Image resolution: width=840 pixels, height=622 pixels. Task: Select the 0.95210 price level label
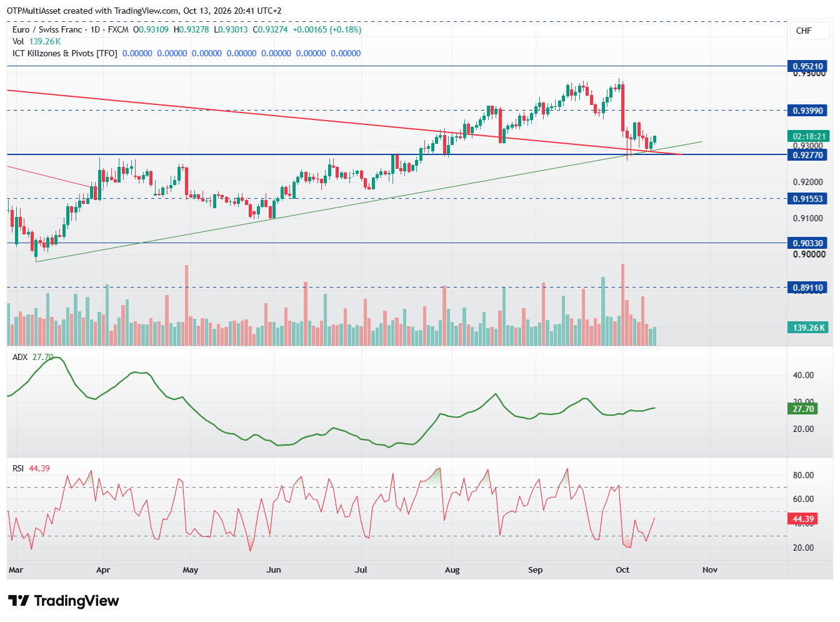(x=808, y=66)
